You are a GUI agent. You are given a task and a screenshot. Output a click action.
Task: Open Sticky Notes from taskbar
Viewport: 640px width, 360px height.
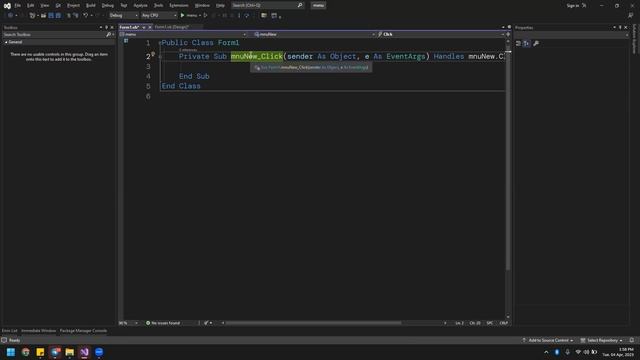click(40, 352)
